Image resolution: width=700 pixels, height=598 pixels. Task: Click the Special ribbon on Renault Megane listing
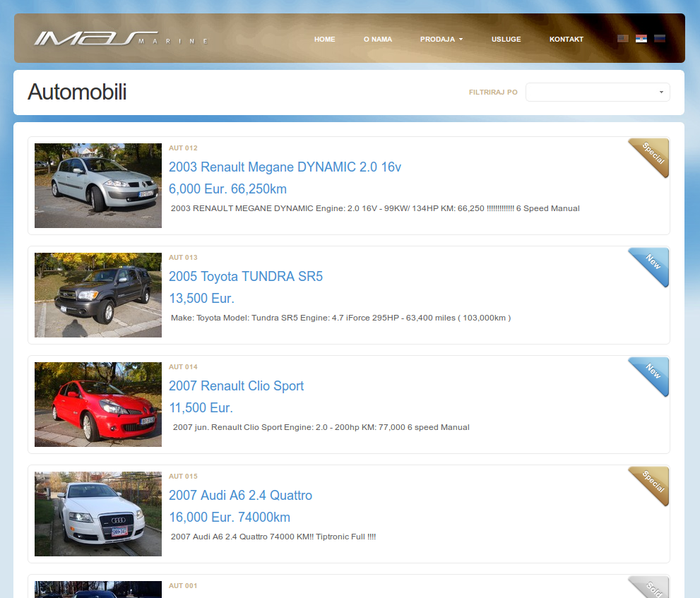650,157
